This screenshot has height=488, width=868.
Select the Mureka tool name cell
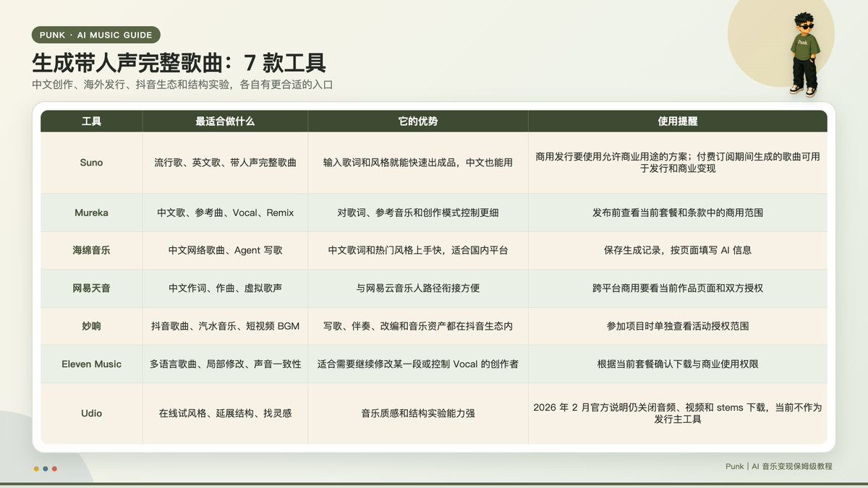tap(92, 213)
